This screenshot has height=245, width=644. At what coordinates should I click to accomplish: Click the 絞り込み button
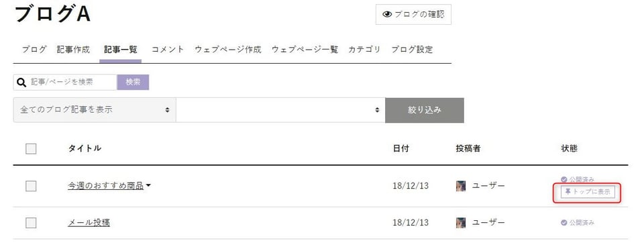[x=425, y=110]
